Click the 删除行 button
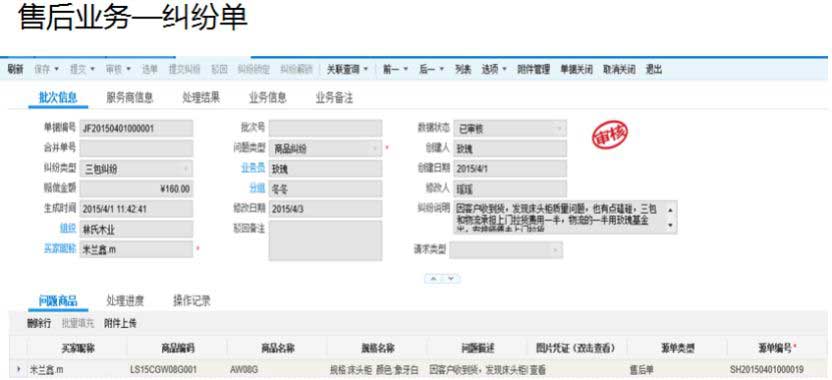 (39, 323)
